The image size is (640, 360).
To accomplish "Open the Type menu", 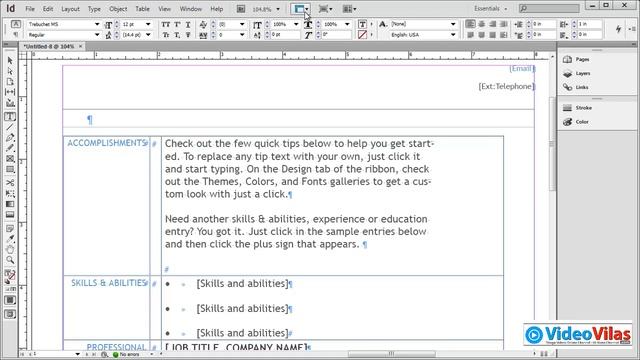I will [94, 9].
